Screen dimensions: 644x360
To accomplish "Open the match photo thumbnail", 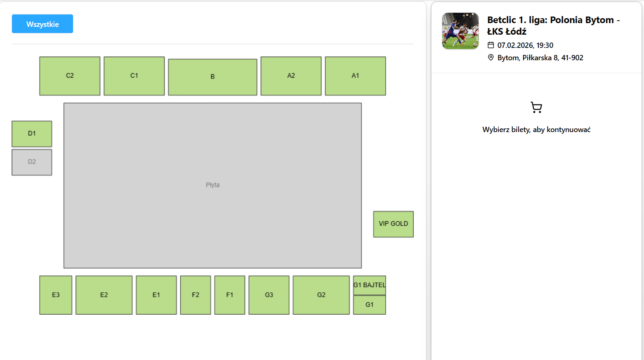I will coord(460,31).
